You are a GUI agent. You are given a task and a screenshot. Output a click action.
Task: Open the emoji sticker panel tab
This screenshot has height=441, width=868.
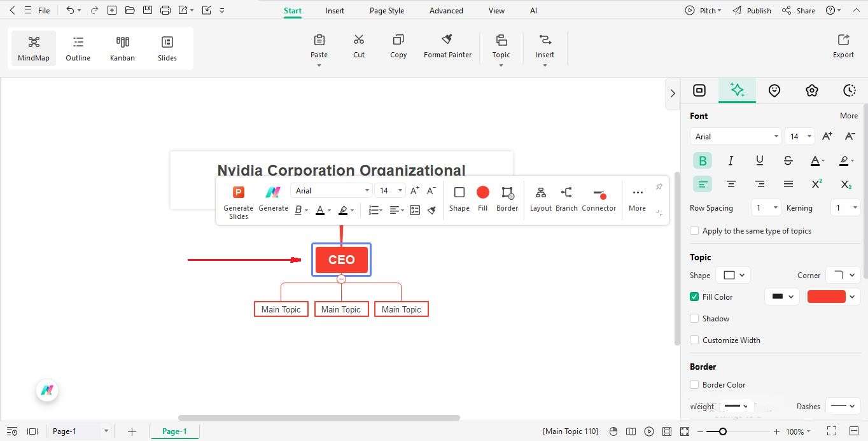774,90
